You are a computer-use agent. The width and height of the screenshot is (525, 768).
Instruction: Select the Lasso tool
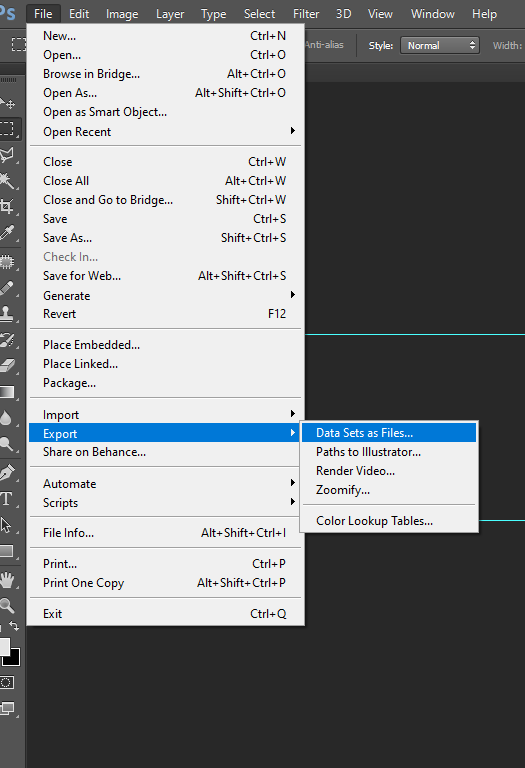pyautogui.click(x=7, y=154)
